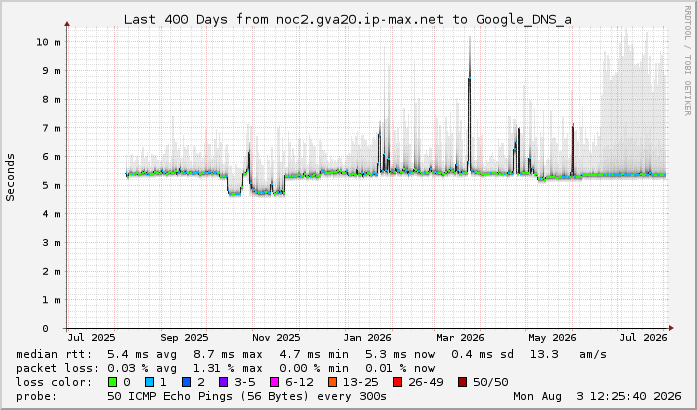Click the '10 m' y-axis tick label
The height and width of the screenshot is (410, 697).
(x=48, y=42)
